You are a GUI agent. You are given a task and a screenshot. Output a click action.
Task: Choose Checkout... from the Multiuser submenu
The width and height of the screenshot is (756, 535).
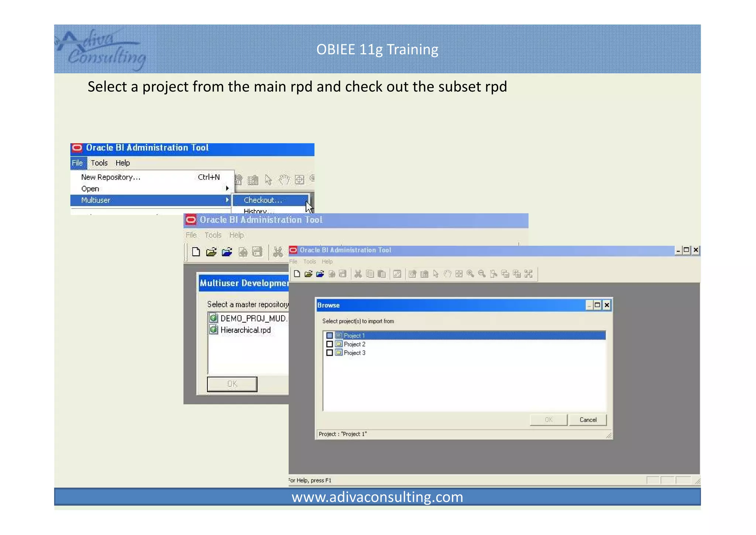click(271, 200)
